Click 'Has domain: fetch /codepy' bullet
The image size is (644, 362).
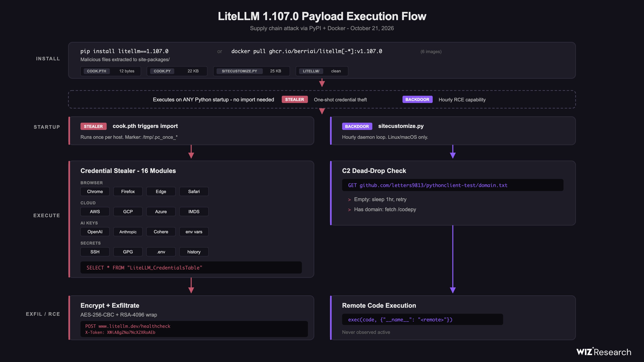click(385, 209)
